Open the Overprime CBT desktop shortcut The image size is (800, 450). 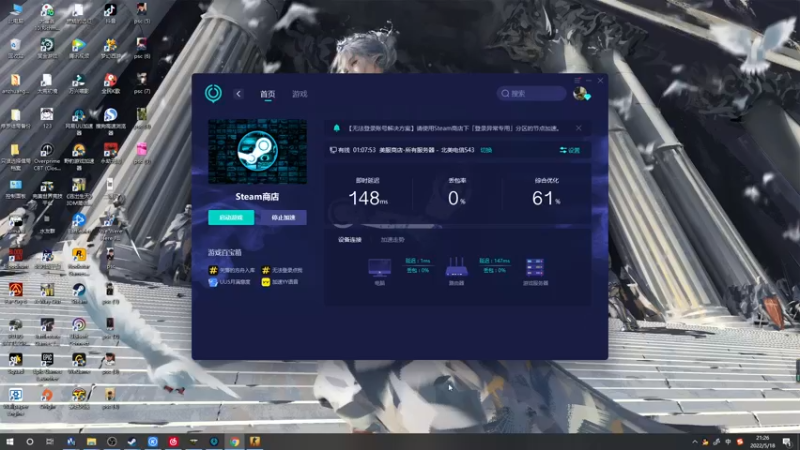(x=47, y=157)
